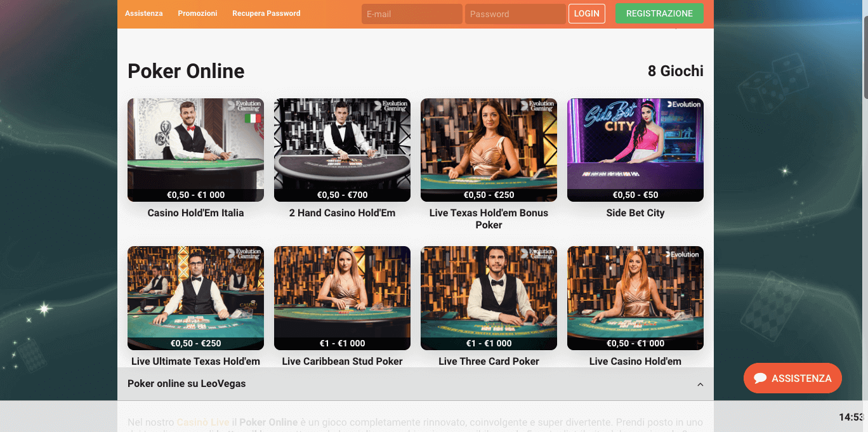Collapse the Poker online su LeoVegas section
This screenshot has width=868, height=432.
(x=700, y=384)
